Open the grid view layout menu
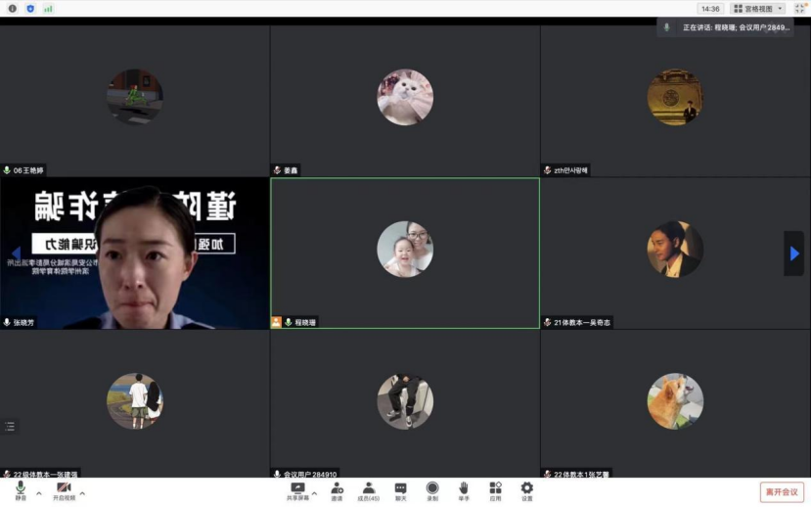Viewport: 812px width, 508px height. coord(758,9)
